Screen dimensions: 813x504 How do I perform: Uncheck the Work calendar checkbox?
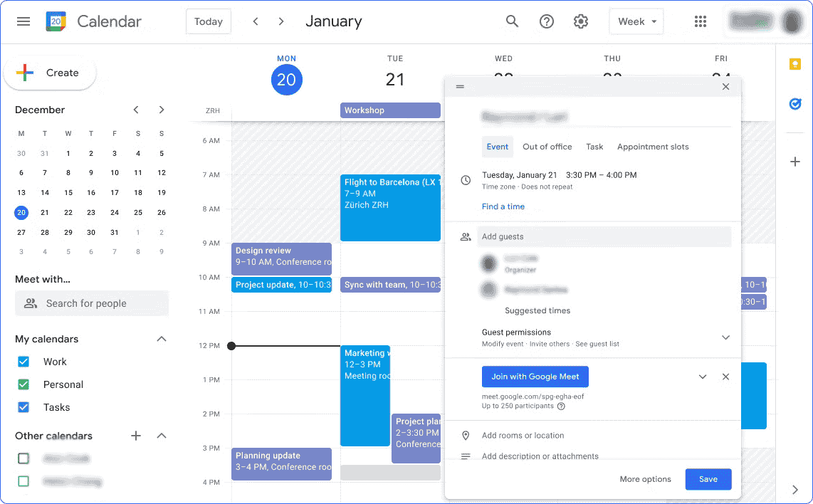click(23, 362)
